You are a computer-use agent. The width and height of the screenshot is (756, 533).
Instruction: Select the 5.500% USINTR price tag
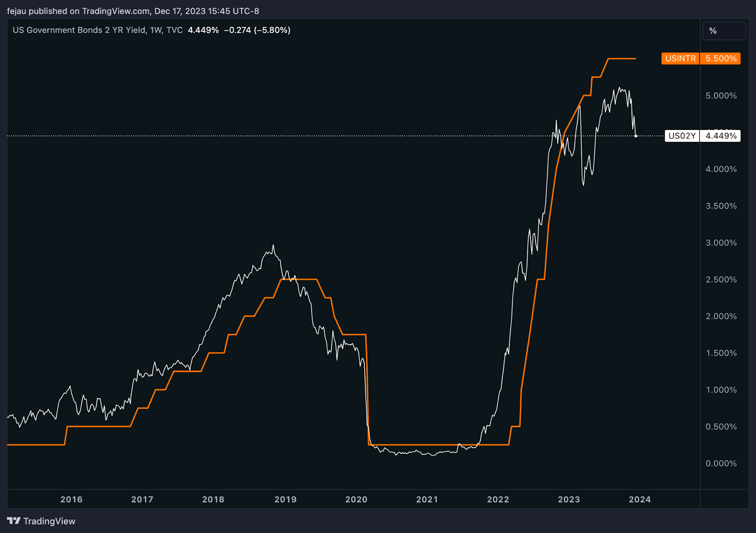click(721, 59)
